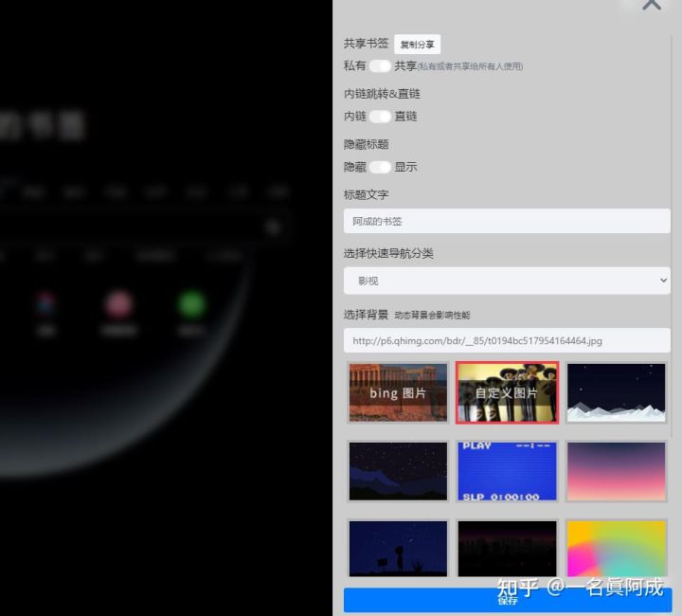Click the 标题文字 input with 阿成的书签
Screen dimensions: 682x616
point(507,221)
